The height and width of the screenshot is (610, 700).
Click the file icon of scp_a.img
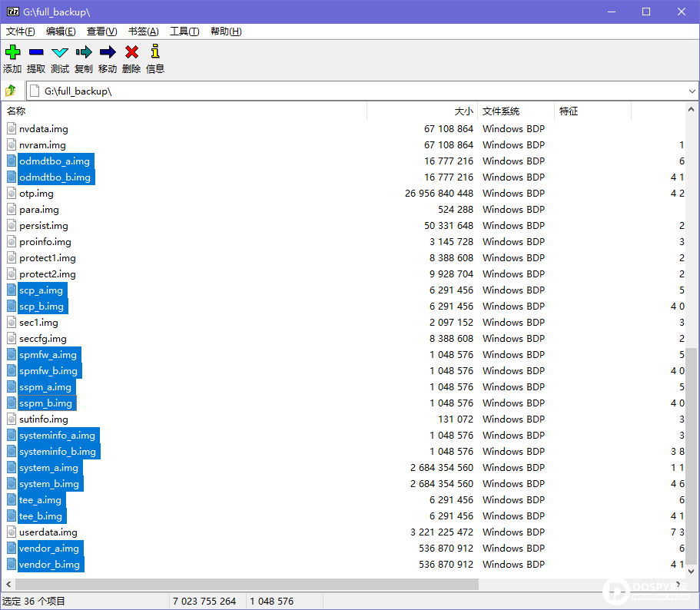pyautogui.click(x=12, y=290)
